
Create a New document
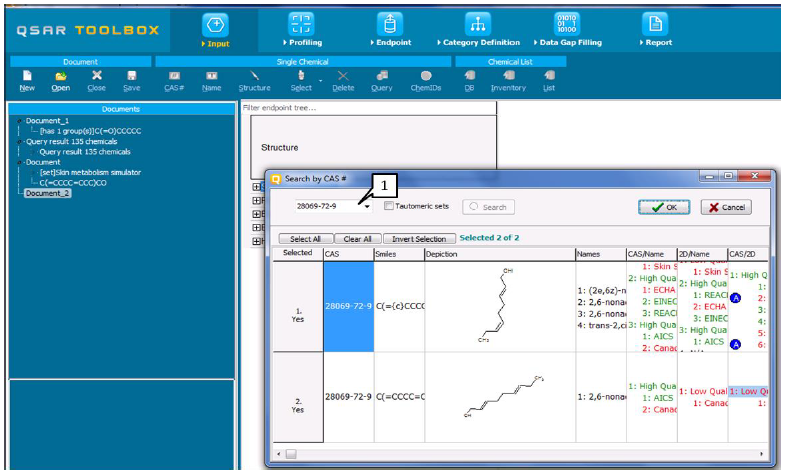click(27, 81)
